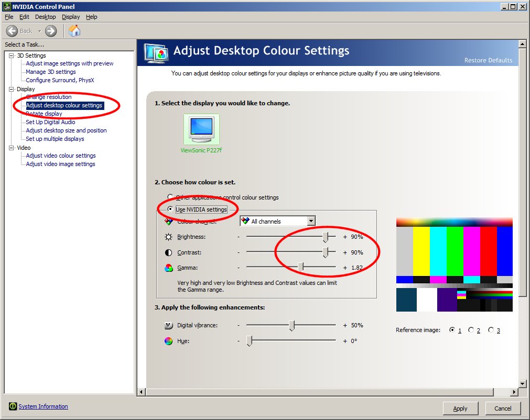Select reference image 3 radio button

491,330
